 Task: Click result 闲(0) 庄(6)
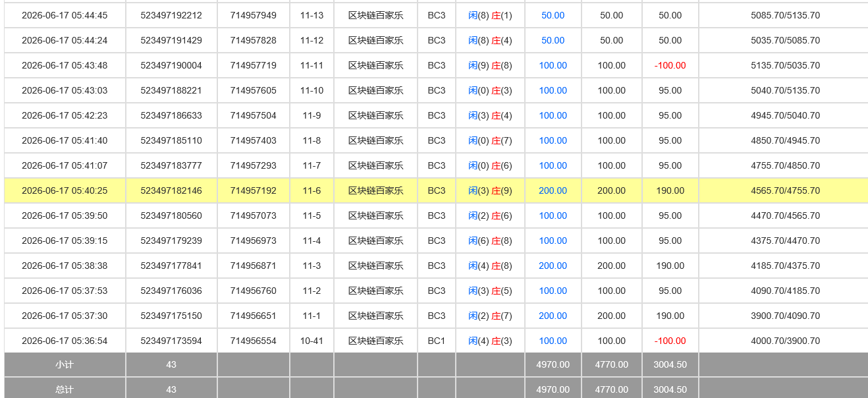point(490,165)
